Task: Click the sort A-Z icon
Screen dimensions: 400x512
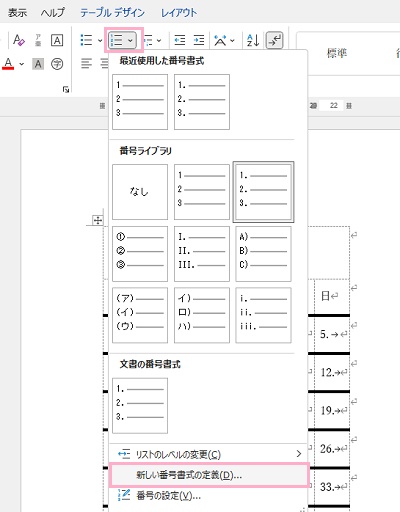Action: coord(253,40)
